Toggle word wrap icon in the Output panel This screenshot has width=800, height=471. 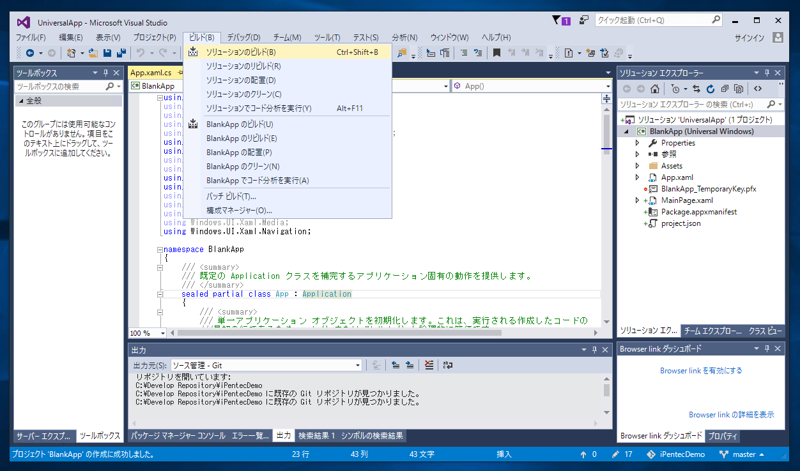448,365
